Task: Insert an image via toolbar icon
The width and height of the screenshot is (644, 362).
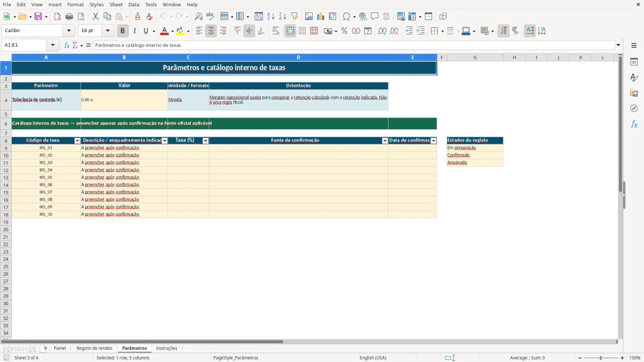Action: pyautogui.click(x=309, y=17)
